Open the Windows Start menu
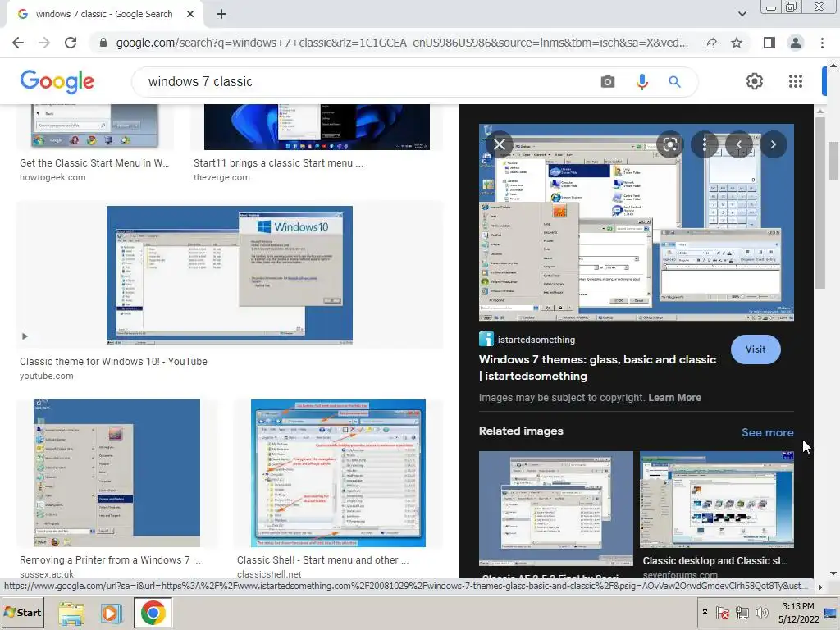 click(22, 612)
